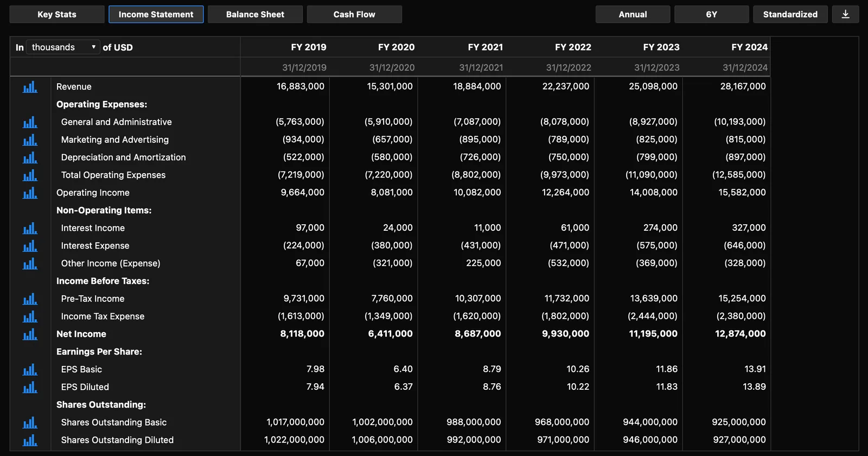Click the FY 2020 column header

(396, 47)
